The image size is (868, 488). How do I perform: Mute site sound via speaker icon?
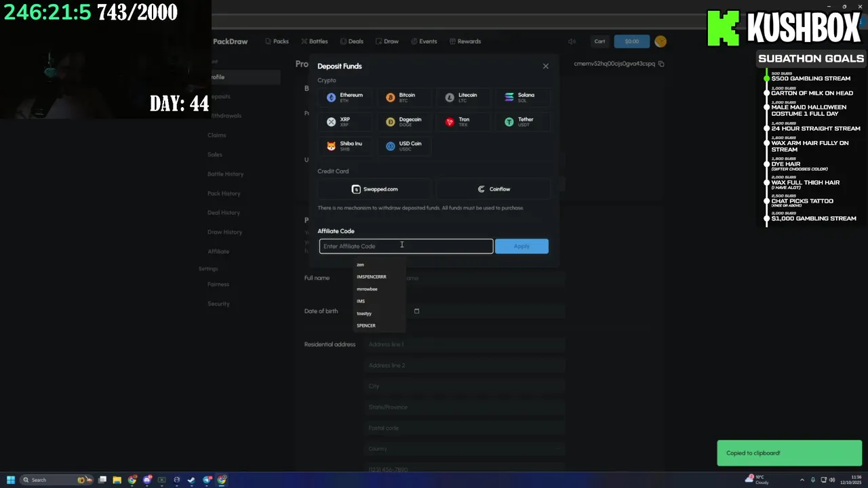pyautogui.click(x=572, y=41)
